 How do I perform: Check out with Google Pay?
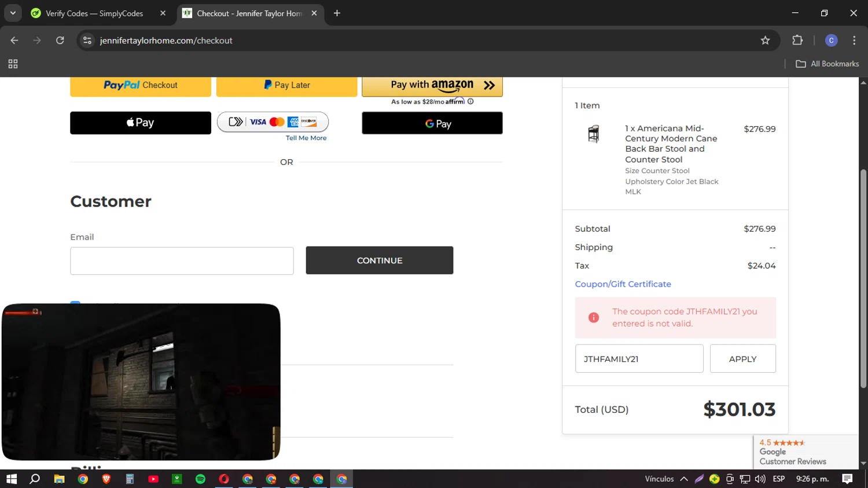(432, 123)
